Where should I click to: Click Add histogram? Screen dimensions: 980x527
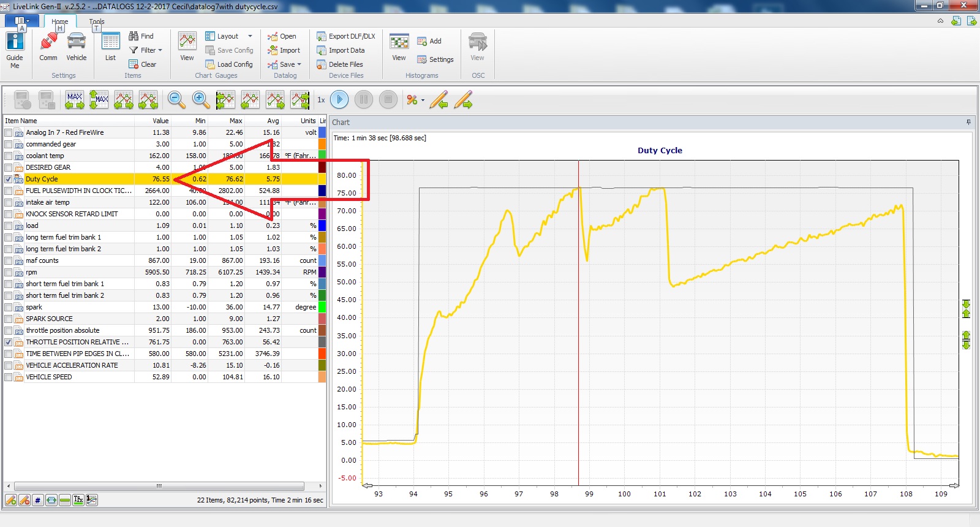click(x=429, y=41)
